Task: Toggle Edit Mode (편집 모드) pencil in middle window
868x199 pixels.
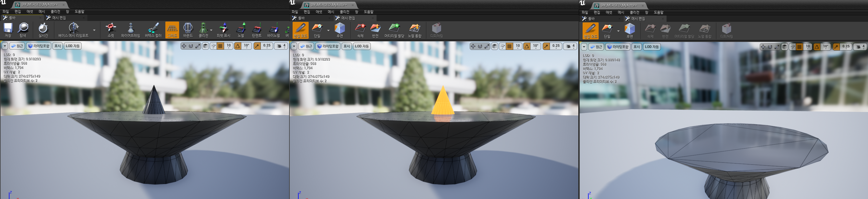Action: (300, 30)
